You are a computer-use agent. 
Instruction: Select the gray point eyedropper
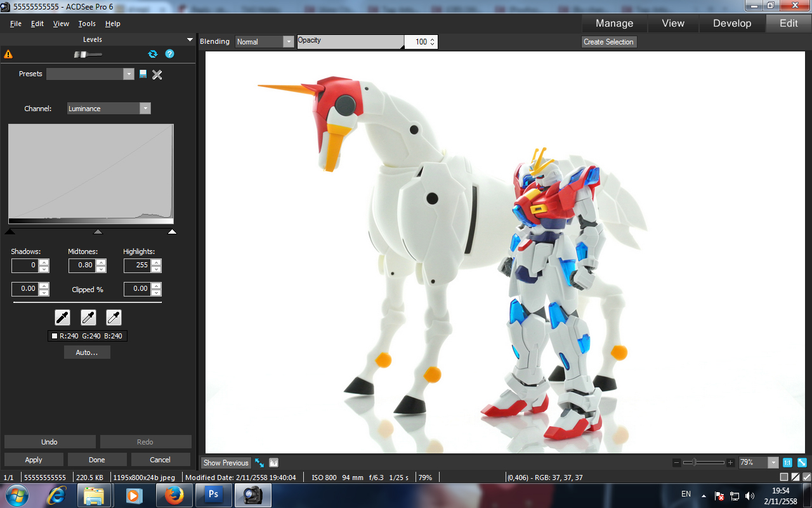tap(88, 317)
